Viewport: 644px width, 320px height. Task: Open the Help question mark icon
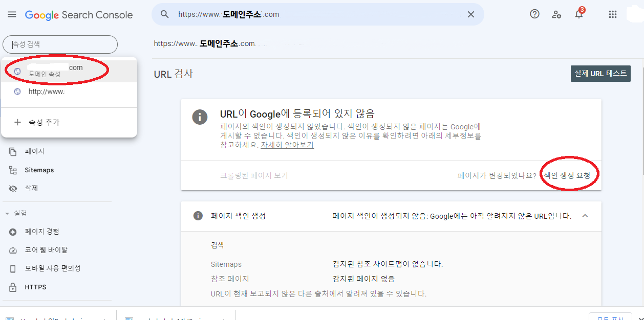pyautogui.click(x=534, y=14)
